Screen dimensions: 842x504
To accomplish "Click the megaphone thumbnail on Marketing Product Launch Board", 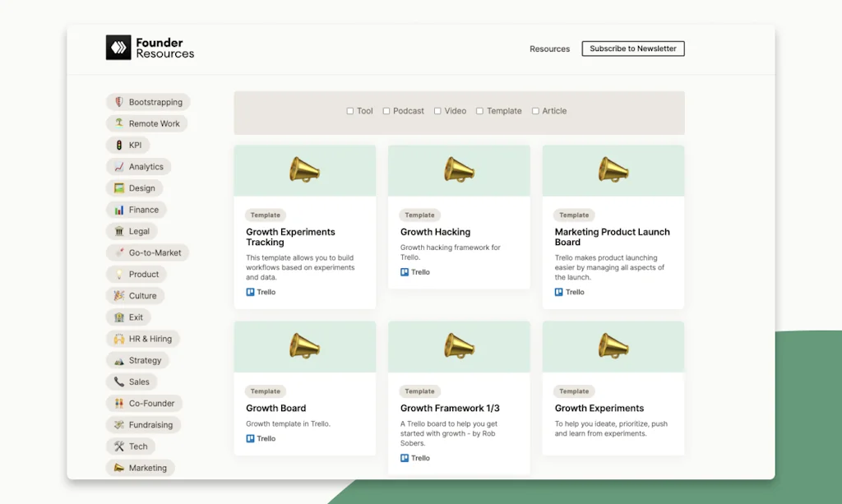I will point(613,169).
